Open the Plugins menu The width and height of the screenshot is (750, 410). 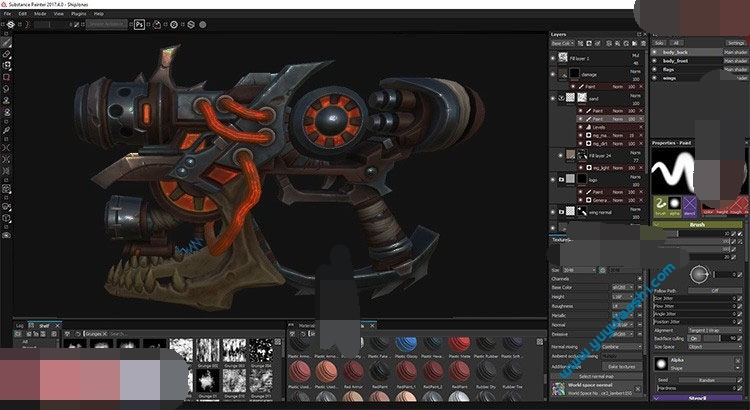(x=78, y=14)
